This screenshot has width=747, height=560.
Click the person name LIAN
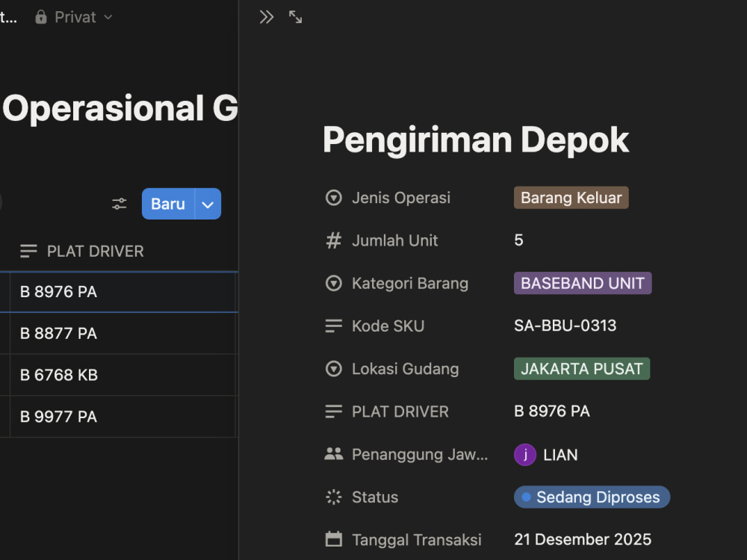(560, 455)
